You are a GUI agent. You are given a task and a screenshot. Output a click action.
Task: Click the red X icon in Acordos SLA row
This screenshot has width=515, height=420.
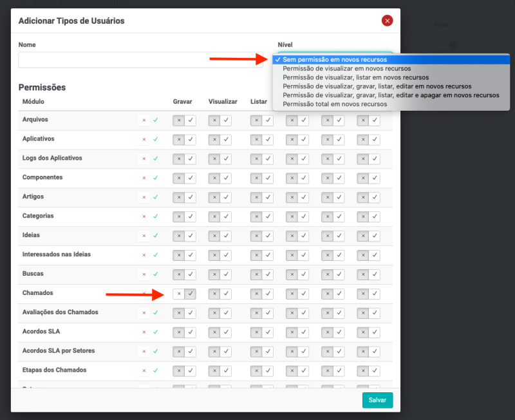[144, 332]
